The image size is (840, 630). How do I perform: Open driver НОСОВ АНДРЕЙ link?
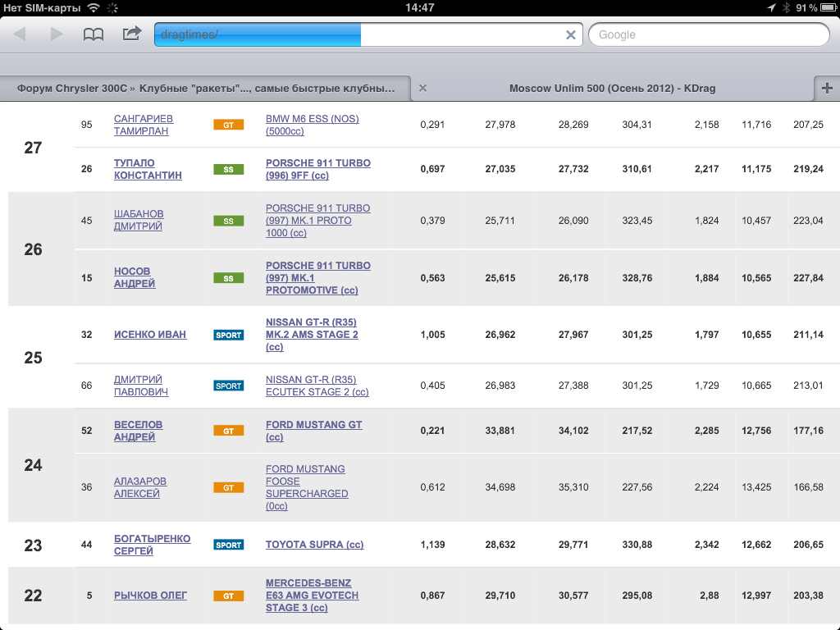[x=134, y=277]
